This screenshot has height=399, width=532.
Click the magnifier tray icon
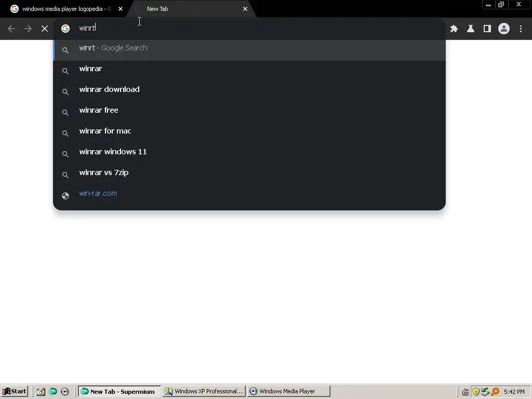(x=495, y=392)
